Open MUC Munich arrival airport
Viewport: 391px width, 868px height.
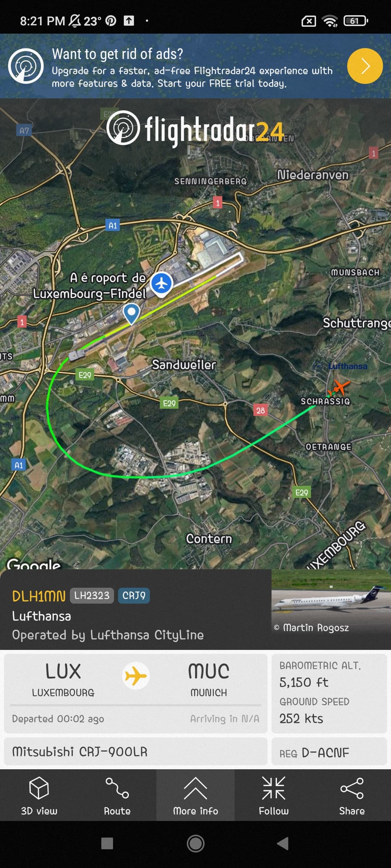209,679
